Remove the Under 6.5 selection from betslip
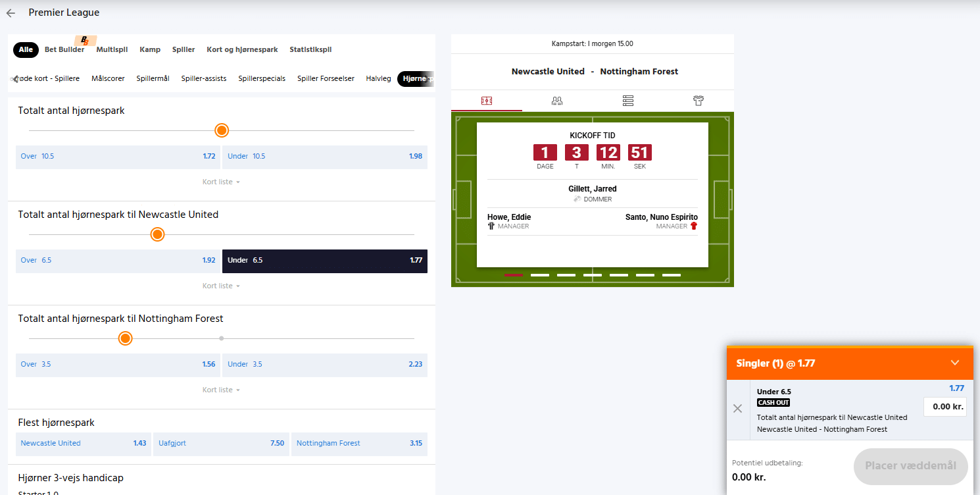The image size is (980, 495). click(737, 409)
